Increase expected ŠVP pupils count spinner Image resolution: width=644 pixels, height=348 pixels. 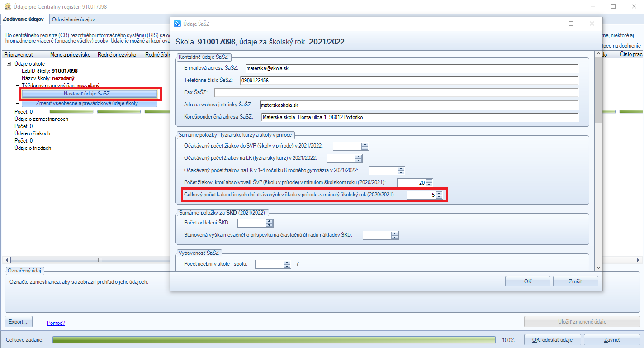(365, 144)
